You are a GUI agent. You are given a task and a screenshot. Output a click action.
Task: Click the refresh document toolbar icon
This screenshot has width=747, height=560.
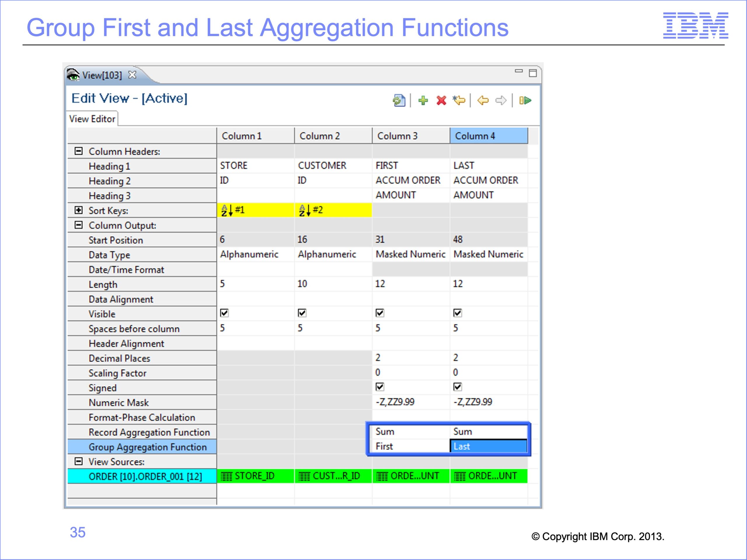click(399, 100)
